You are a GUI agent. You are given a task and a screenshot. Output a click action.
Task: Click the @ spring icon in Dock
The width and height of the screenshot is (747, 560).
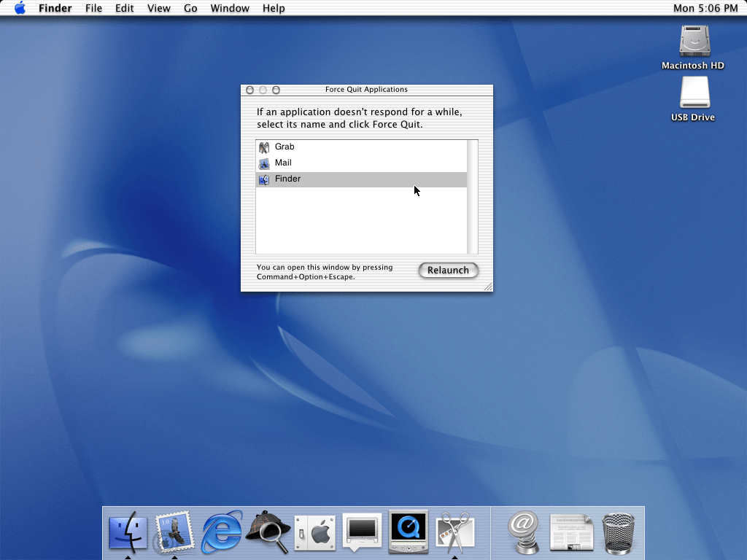pyautogui.click(x=523, y=532)
